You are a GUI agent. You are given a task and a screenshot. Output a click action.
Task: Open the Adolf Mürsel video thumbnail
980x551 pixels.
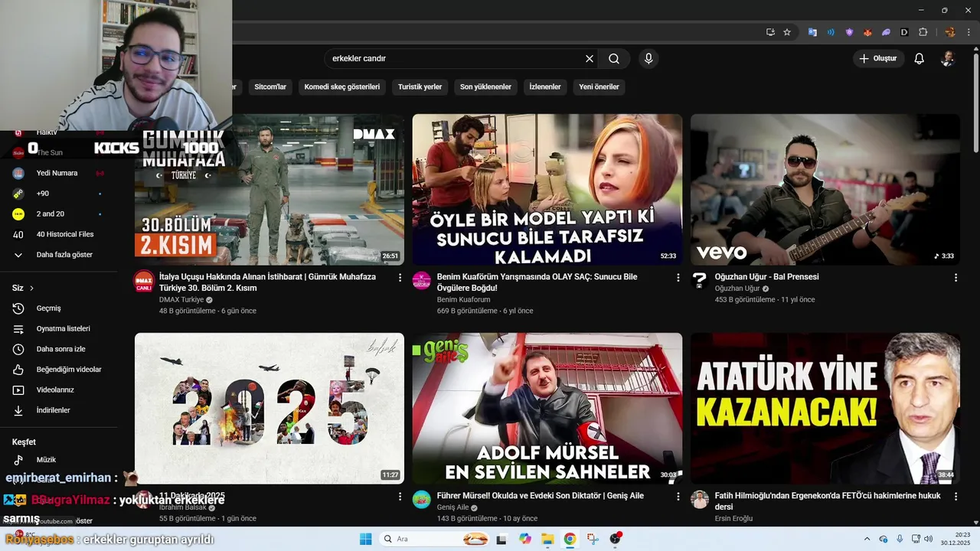[547, 408]
